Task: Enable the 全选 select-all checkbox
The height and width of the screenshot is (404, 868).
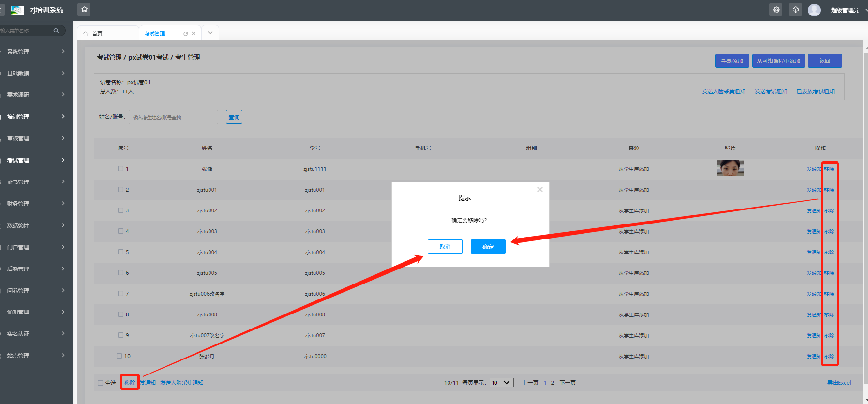Action: [101, 383]
